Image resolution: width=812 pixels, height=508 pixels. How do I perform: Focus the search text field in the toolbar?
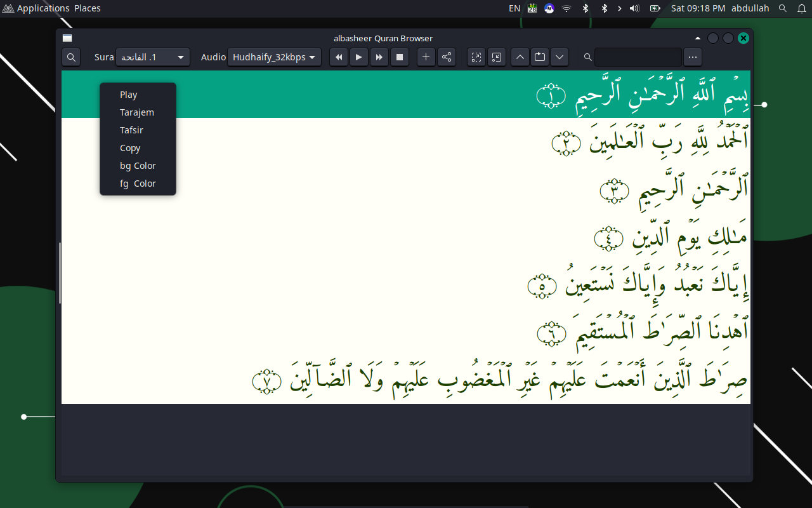click(638, 57)
